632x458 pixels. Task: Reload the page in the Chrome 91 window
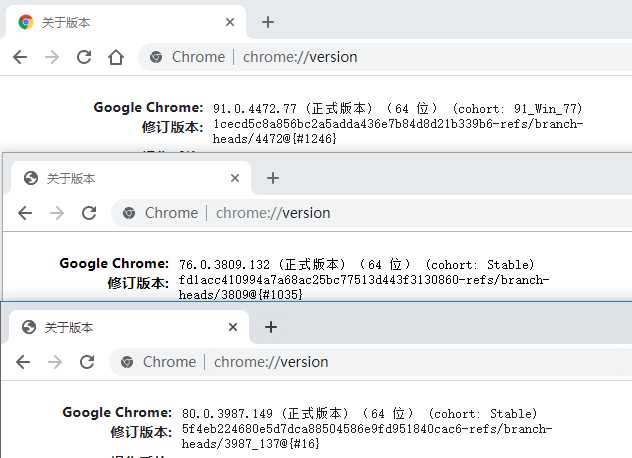click(x=84, y=57)
